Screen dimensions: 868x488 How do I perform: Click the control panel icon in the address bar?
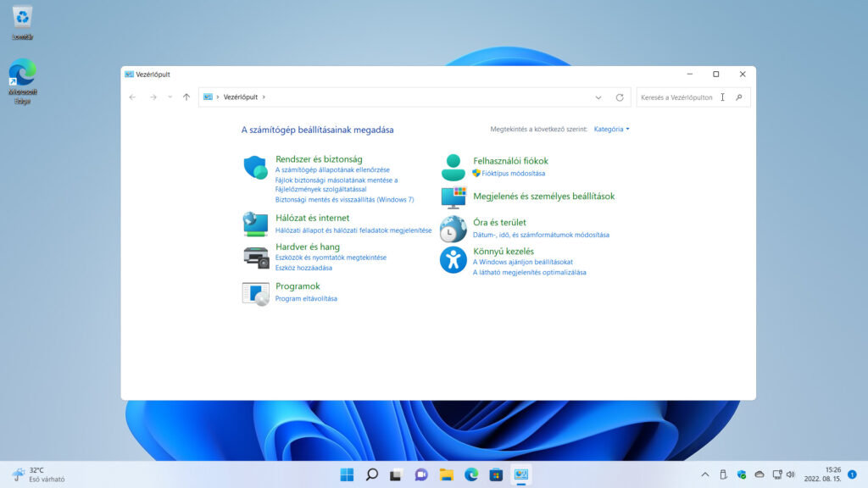coord(209,97)
